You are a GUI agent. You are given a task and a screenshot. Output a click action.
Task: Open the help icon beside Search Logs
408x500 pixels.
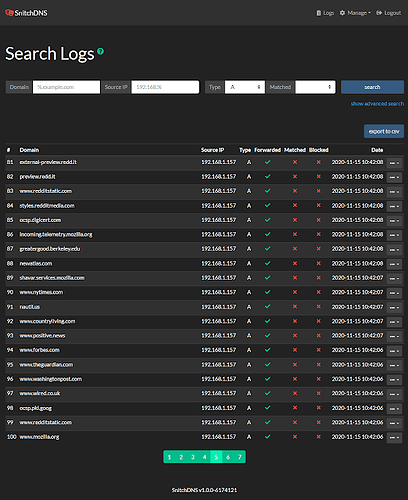click(x=100, y=51)
